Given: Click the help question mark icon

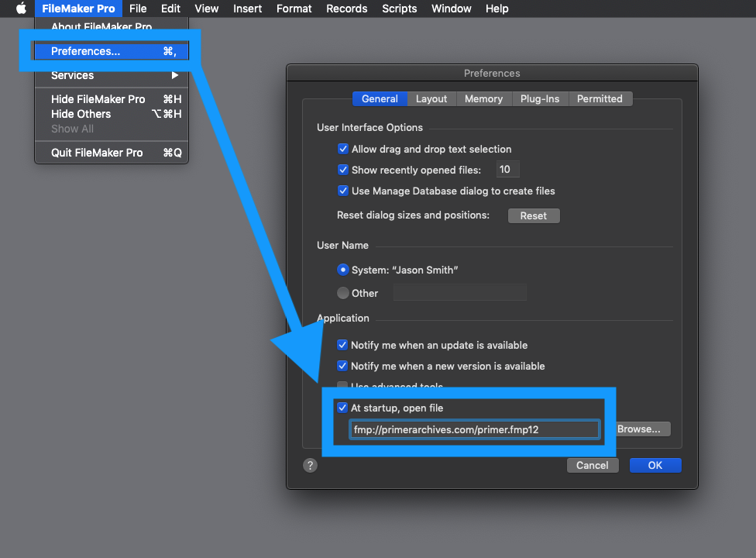Looking at the screenshot, I should coord(310,465).
